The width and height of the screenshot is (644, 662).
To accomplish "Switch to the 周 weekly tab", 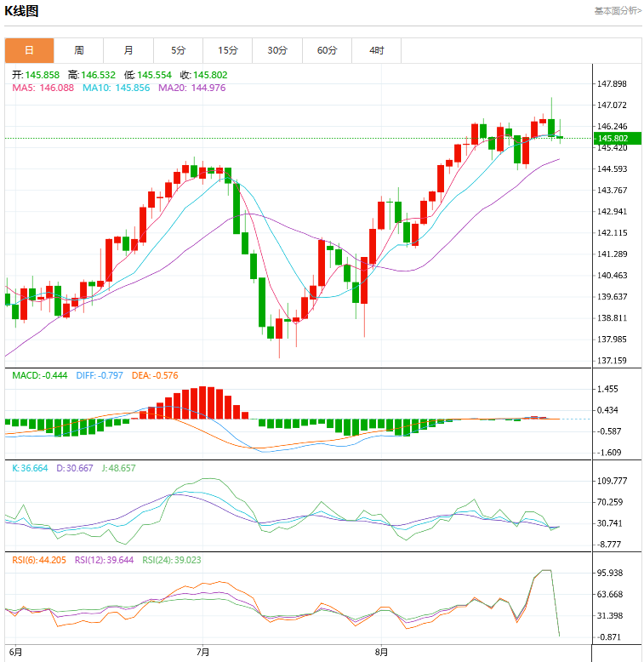I will click(x=79, y=50).
